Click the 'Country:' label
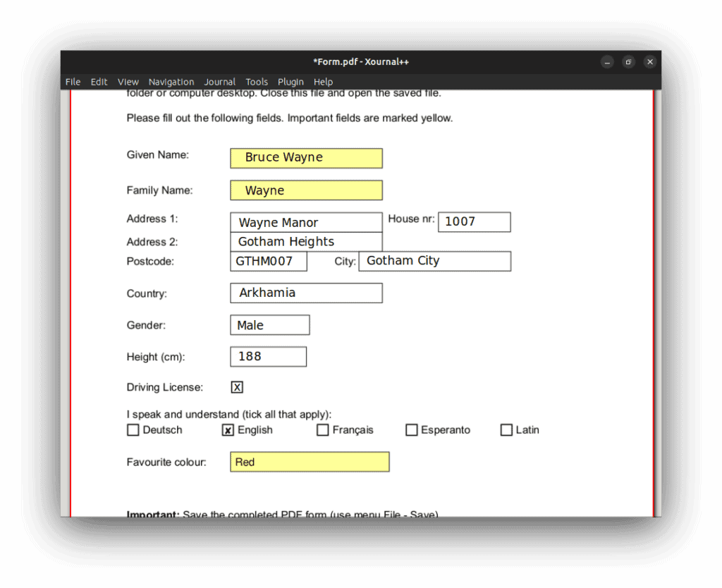This screenshot has width=722, height=588. click(147, 294)
